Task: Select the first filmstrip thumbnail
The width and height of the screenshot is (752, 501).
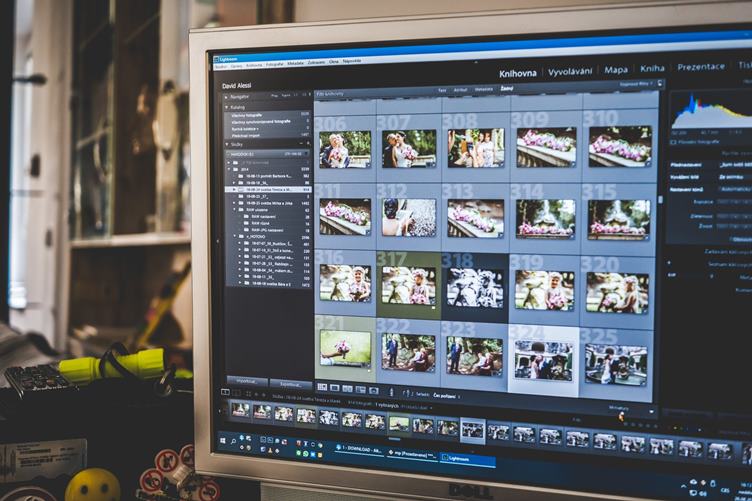Action: tap(240, 409)
